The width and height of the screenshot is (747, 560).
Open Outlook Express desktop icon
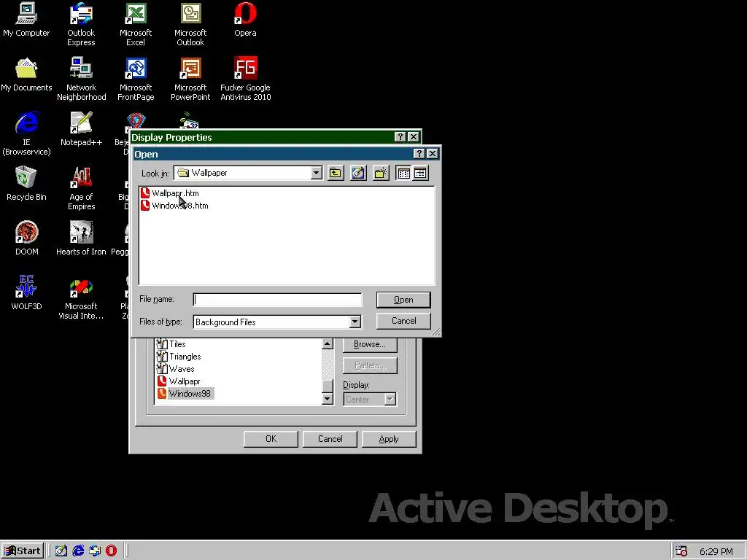tap(81, 25)
